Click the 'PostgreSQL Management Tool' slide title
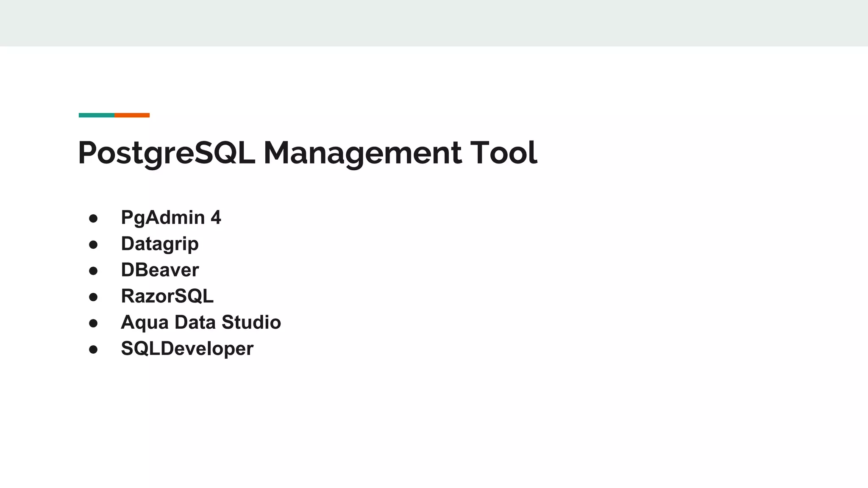 (307, 153)
